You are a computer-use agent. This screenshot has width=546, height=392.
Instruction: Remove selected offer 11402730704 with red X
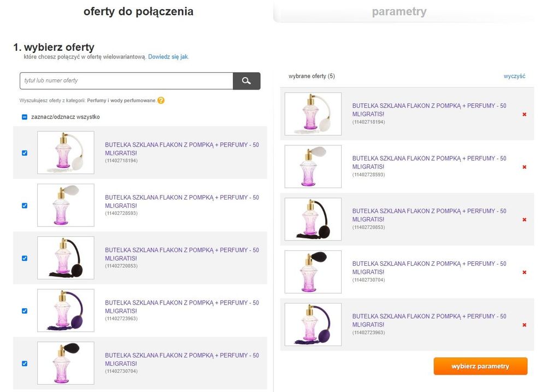[x=524, y=272]
